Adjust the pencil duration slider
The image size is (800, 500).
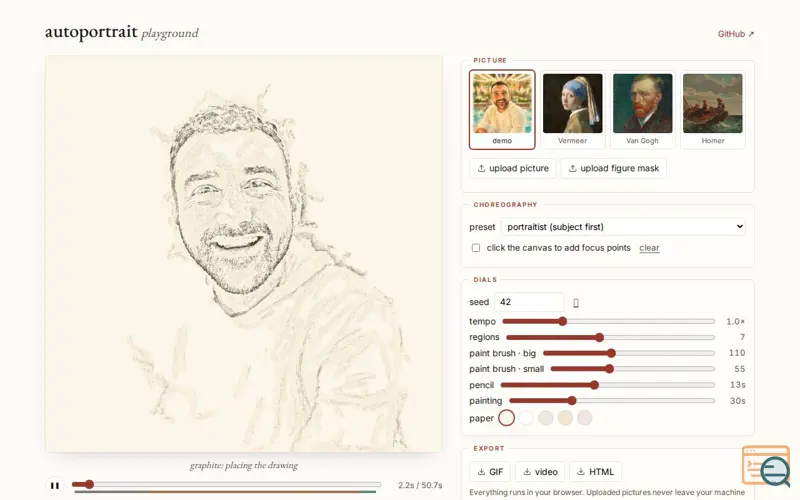coord(608,385)
